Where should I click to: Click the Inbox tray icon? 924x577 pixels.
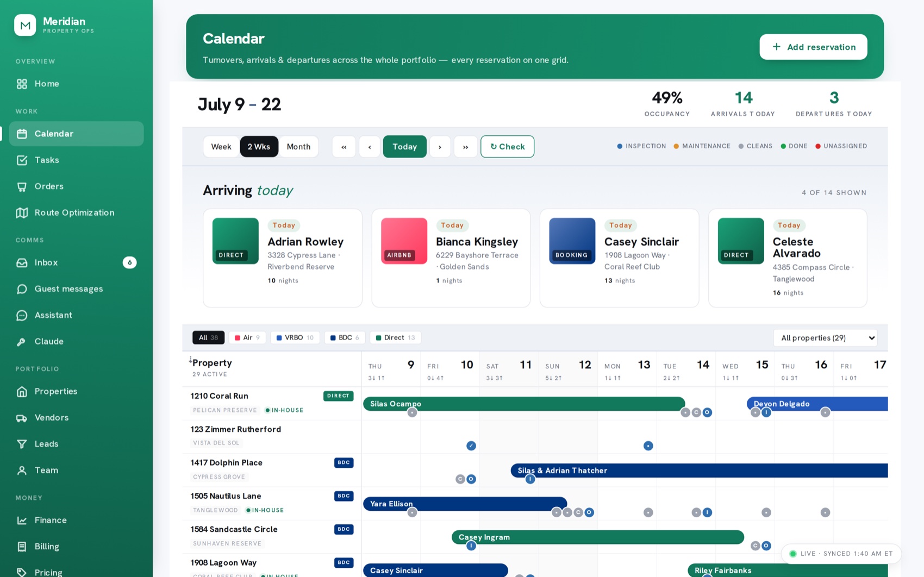point(22,262)
